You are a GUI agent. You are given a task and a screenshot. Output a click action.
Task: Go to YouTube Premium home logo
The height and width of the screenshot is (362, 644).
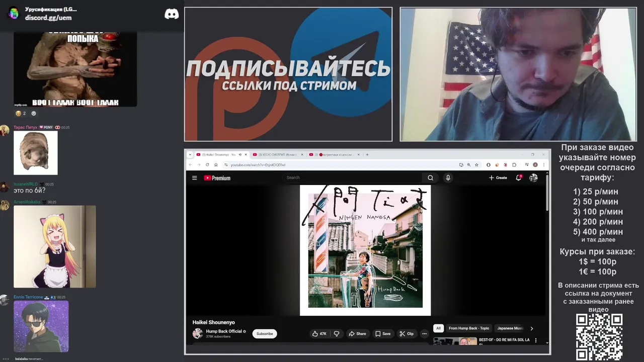[x=217, y=178]
